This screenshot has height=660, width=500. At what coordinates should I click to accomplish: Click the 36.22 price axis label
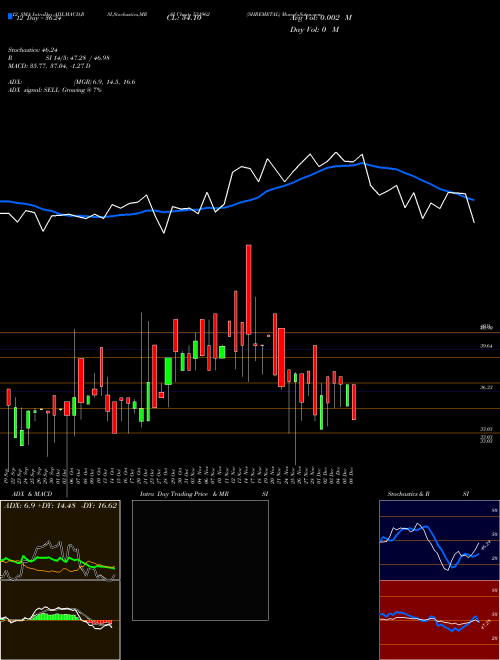pos(487,387)
